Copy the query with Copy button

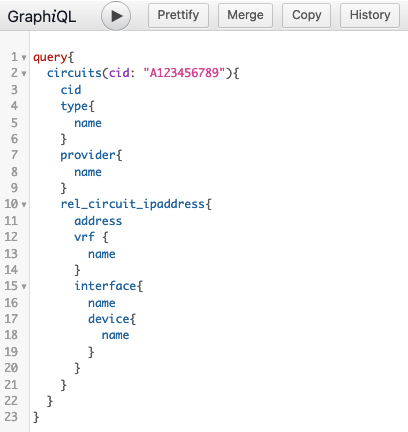[x=306, y=15]
